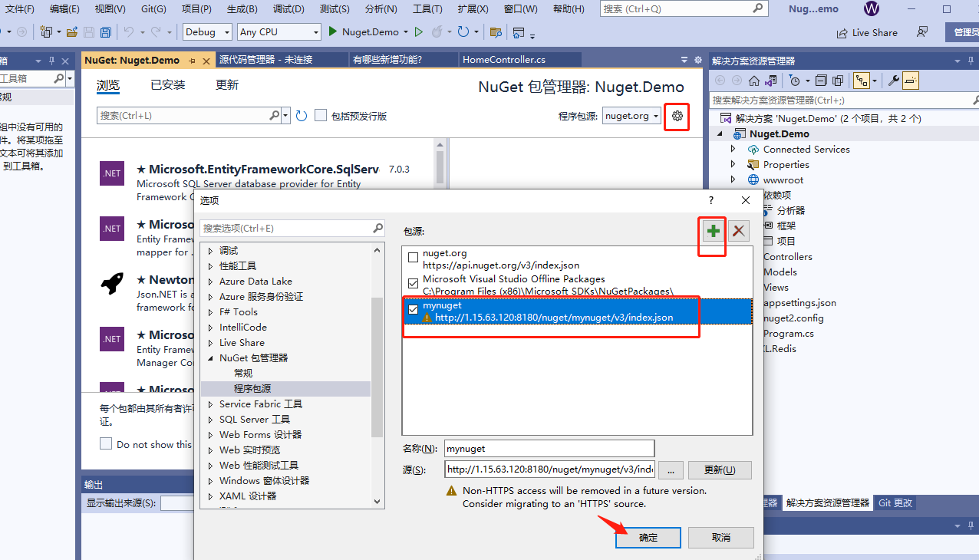Expand the Azure Data Lake options node
Viewport: 979px width, 560px height.
click(x=212, y=282)
